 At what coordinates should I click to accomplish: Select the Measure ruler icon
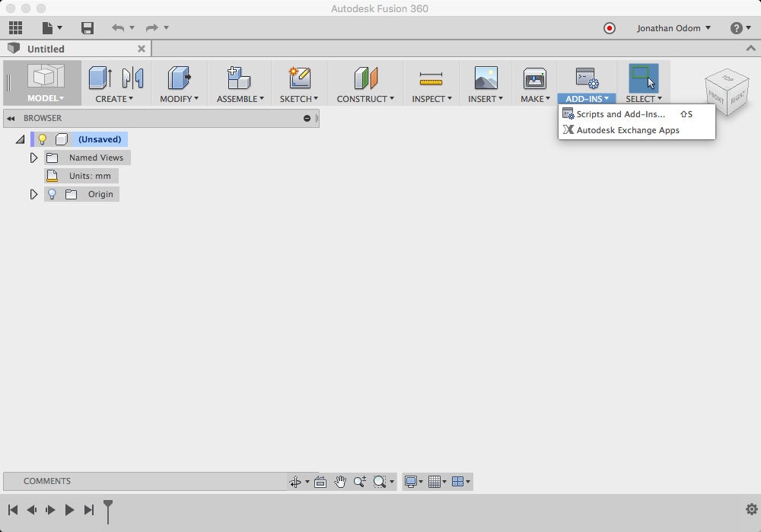431,78
